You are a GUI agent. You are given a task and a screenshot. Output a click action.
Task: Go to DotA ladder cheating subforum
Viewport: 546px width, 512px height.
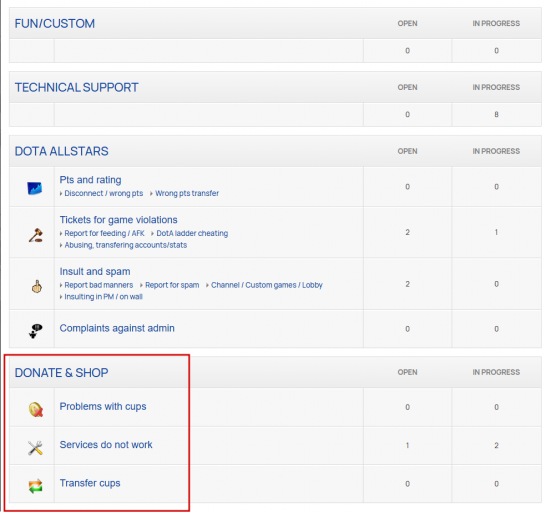pyautogui.click(x=192, y=233)
